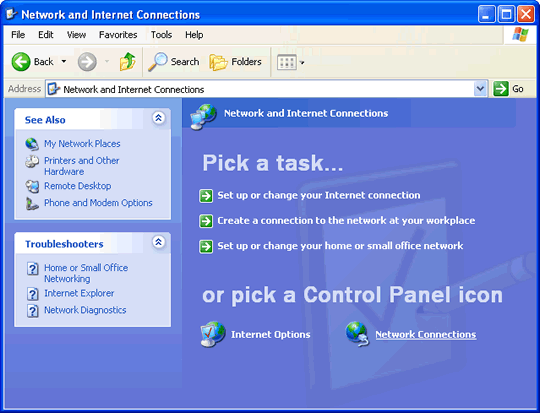Click the Phone and Modem Options icon

32,203
